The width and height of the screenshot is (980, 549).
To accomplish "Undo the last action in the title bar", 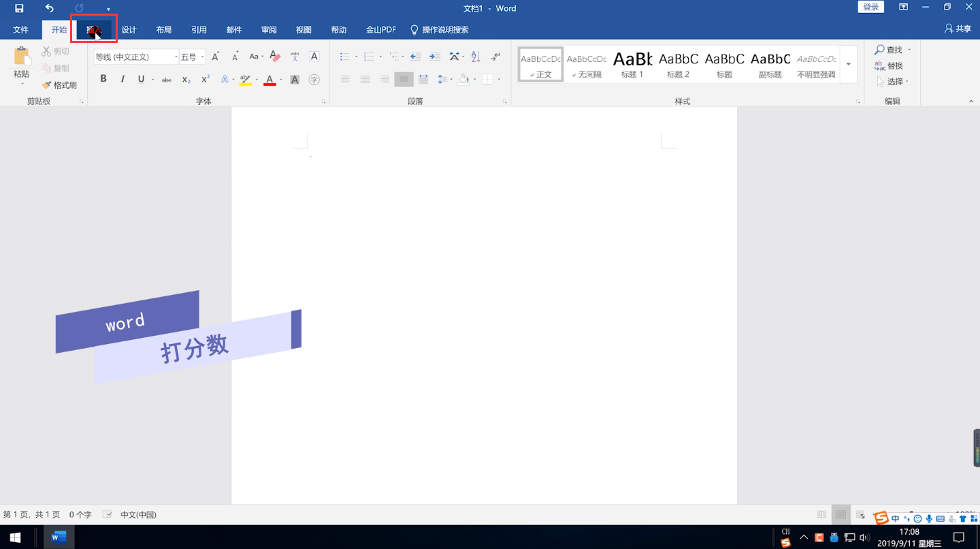I will 49,8.
